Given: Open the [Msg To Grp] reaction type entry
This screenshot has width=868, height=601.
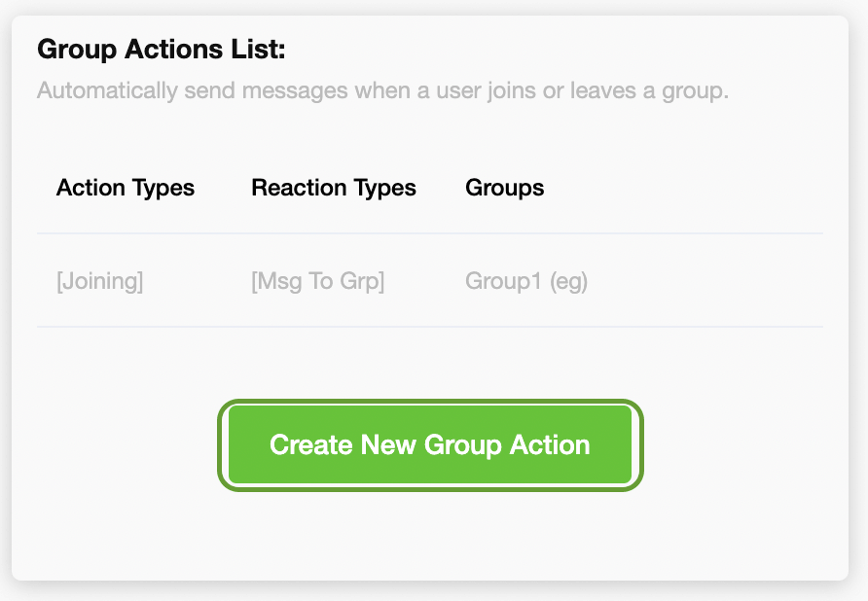Looking at the screenshot, I should [317, 281].
